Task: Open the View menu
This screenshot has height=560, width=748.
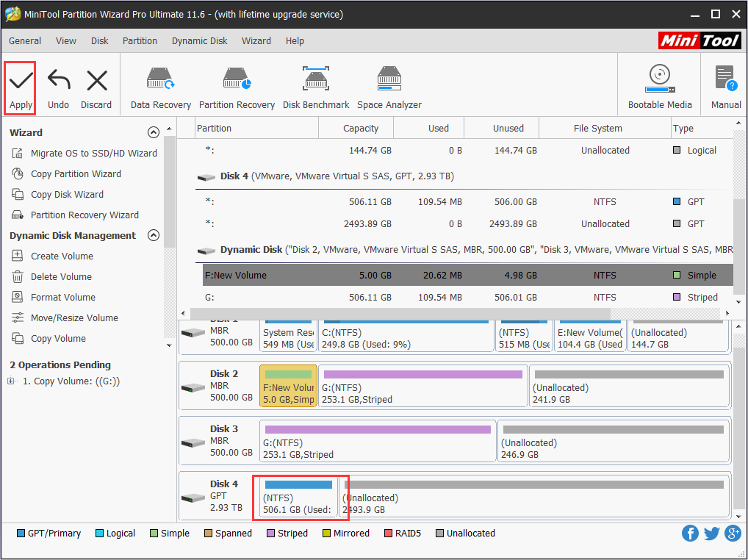Action: pyautogui.click(x=66, y=41)
